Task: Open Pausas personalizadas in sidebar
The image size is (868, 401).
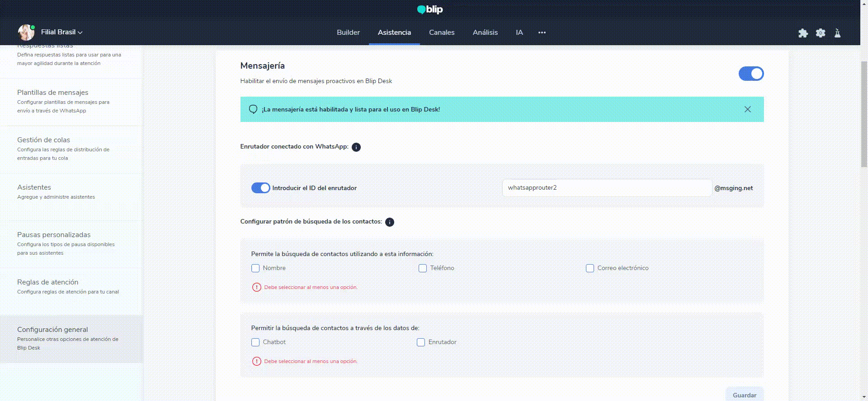Action: coord(71,244)
